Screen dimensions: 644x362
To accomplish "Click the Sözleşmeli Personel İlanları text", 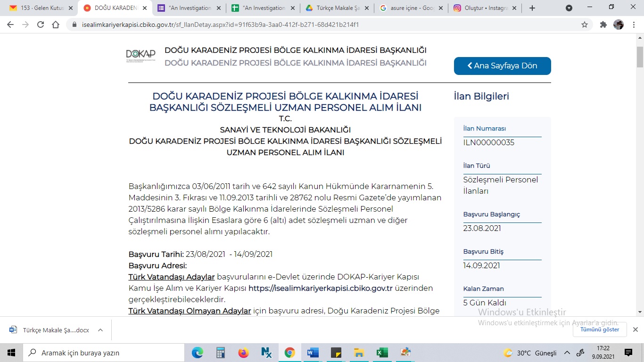I will coord(501,185).
